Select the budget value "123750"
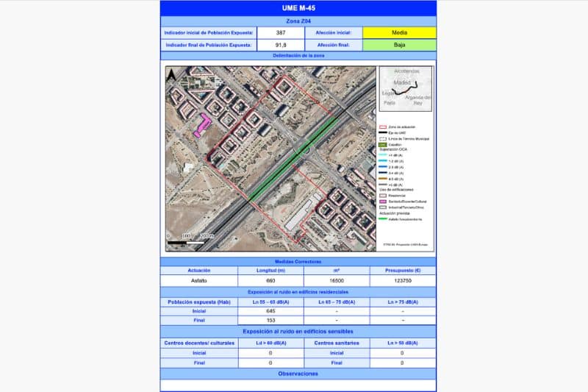 coord(403,281)
